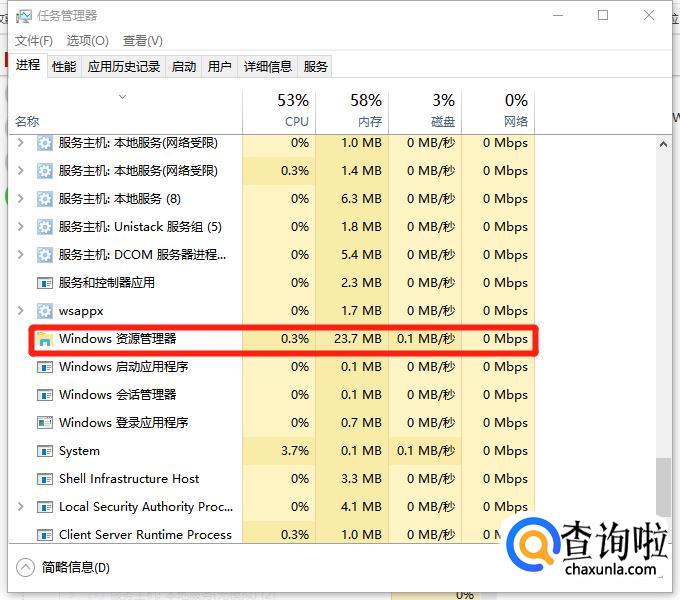This screenshot has width=680, height=600.
Task: Select the 进程 tab
Action: [x=28, y=65]
